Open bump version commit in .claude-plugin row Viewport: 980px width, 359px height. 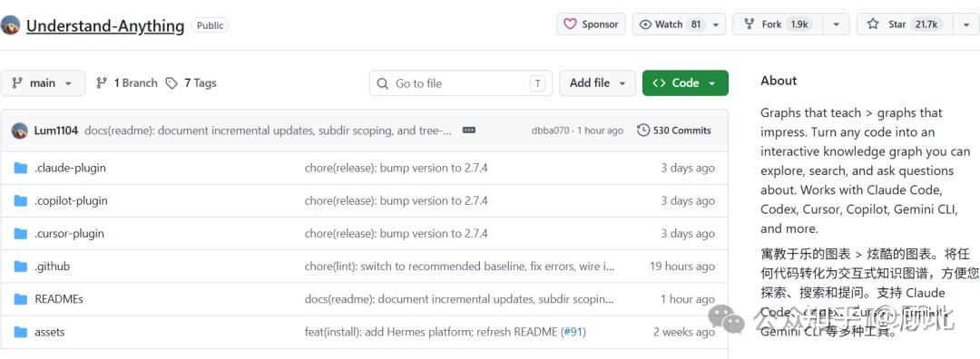click(397, 168)
